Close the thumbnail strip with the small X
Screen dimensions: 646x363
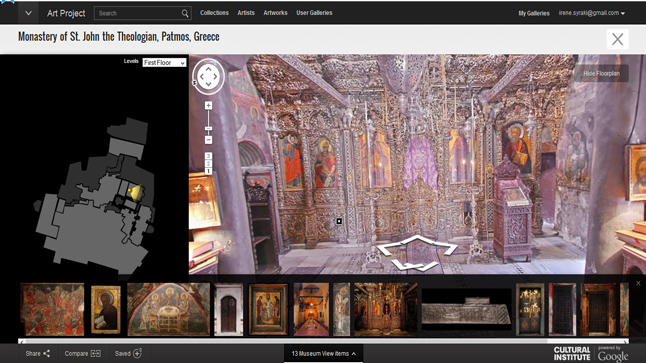pyautogui.click(x=638, y=283)
